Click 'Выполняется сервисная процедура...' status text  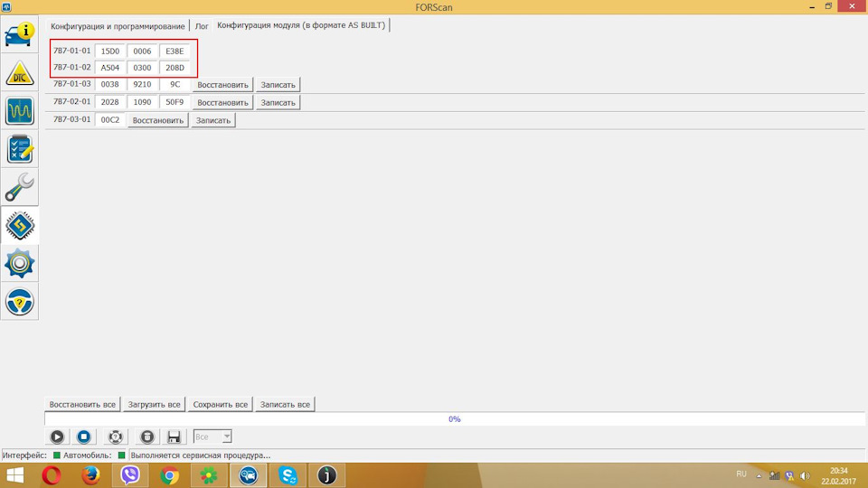[201, 455]
